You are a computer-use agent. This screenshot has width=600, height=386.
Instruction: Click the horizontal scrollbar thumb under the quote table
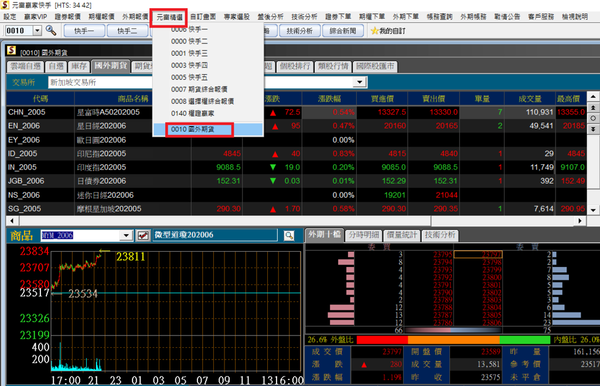pos(225,221)
